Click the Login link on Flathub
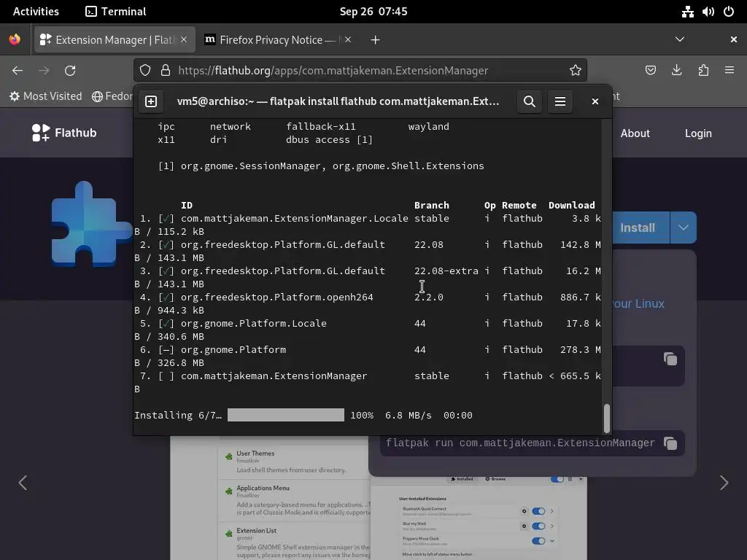This screenshot has width=747, height=560. (698, 133)
